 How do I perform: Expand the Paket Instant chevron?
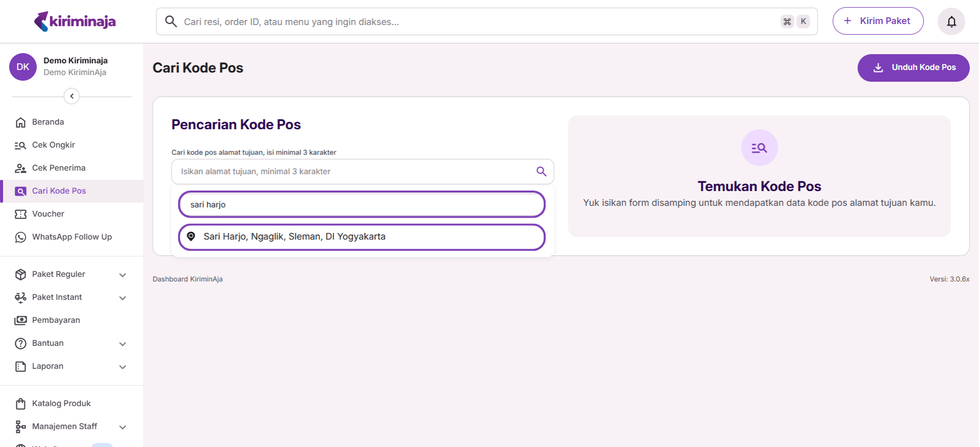(122, 298)
